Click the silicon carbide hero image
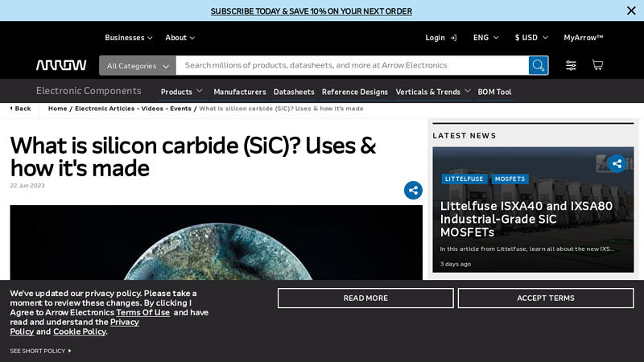The image size is (644, 362). click(x=216, y=243)
